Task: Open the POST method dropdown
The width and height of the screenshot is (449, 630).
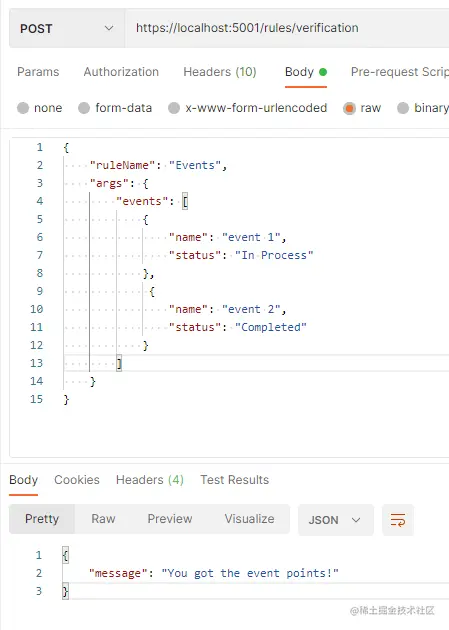Action: click(x=67, y=29)
